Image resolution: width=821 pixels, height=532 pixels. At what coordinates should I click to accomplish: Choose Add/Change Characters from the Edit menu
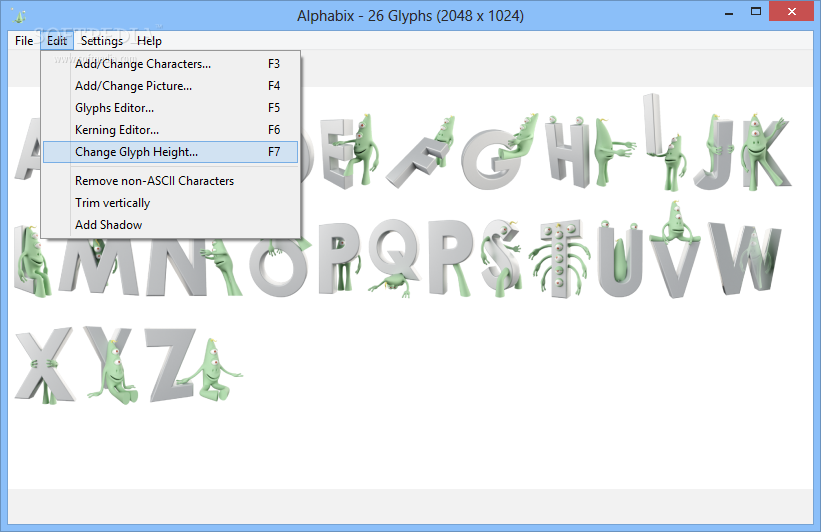[170, 64]
